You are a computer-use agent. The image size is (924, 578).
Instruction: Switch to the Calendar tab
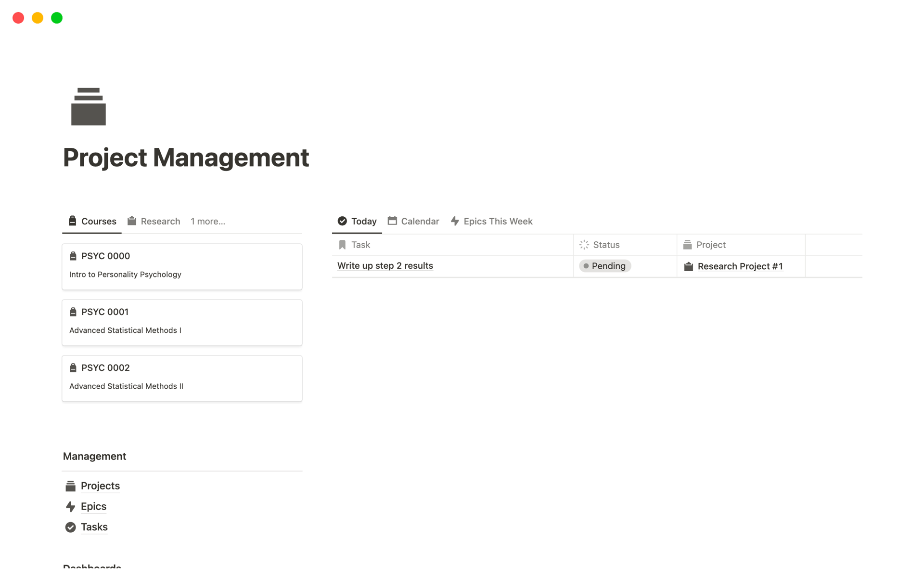[x=413, y=222]
